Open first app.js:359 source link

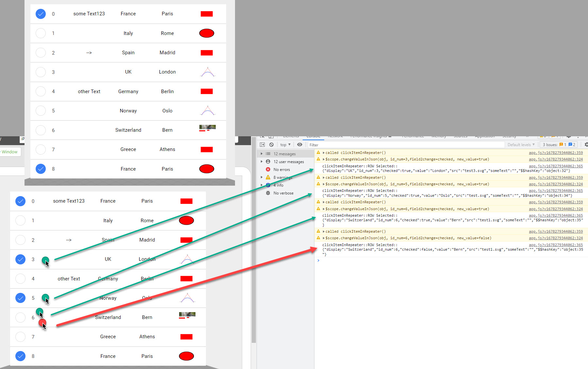(x=556, y=153)
